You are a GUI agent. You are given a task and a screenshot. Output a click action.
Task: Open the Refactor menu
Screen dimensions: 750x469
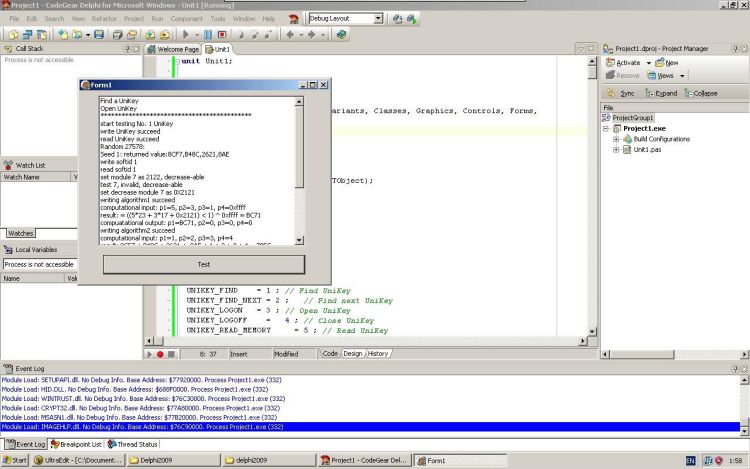104,19
